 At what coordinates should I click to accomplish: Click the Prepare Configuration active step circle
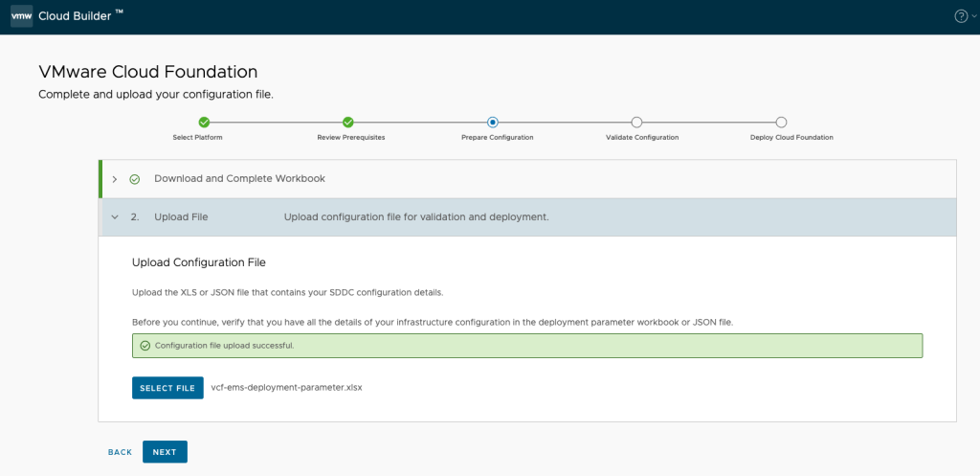tap(493, 122)
